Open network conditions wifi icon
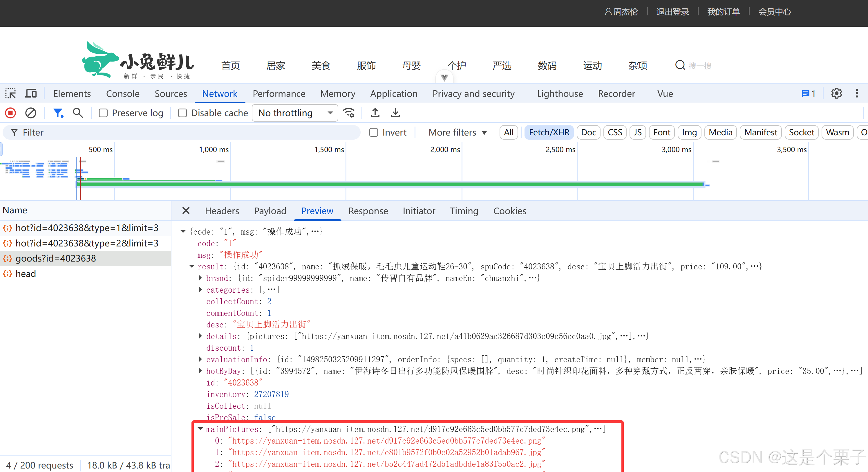This screenshot has height=472, width=868. [x=348, y=113]
